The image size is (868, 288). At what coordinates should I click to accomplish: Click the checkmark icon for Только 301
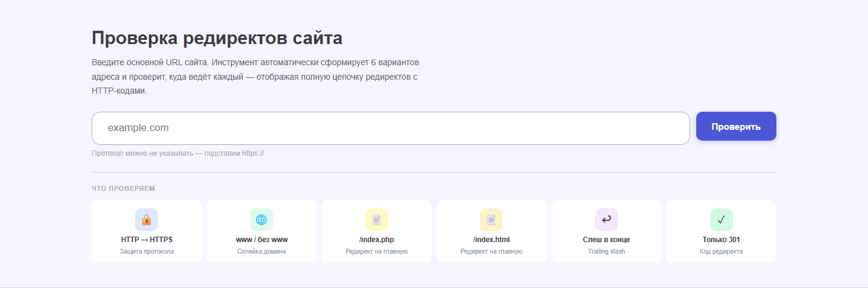tap(722, 220)
